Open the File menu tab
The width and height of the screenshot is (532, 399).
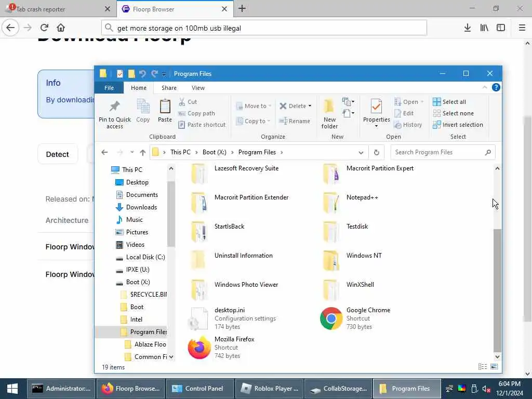tap(109, 87)
